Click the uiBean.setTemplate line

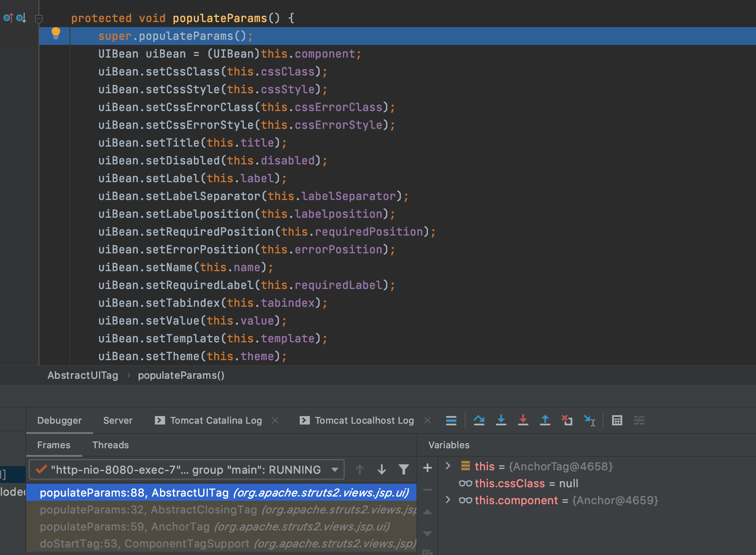point(213,339)
